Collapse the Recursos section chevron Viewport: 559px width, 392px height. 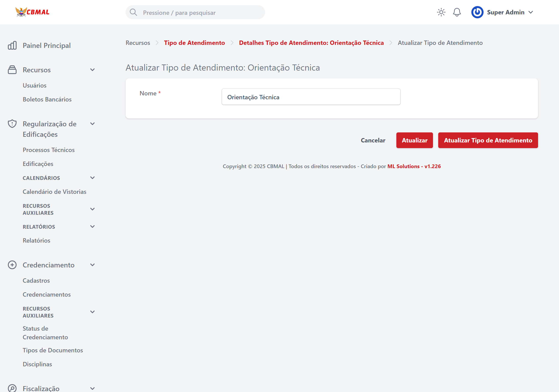click(x=92, y=70)
